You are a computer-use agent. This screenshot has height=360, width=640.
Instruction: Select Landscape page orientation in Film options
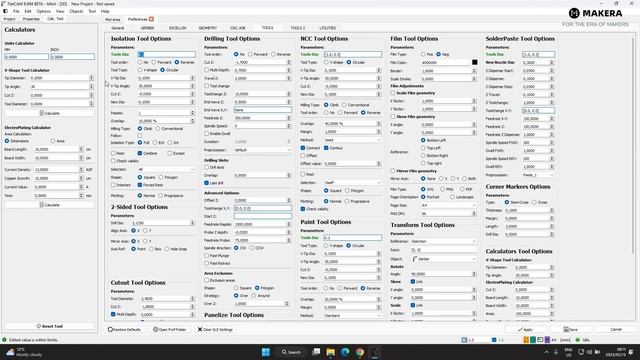click(x=452, y=197)
